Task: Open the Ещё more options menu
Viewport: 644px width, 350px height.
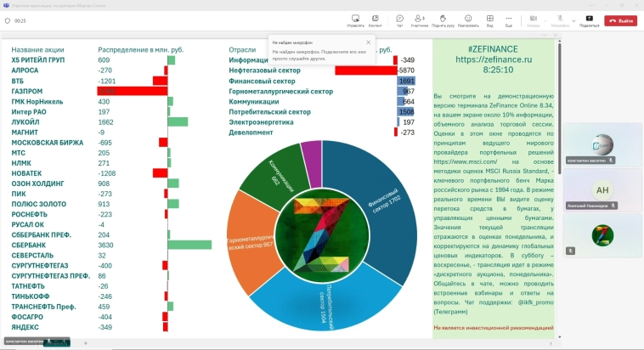Action: tap(508, 21)
